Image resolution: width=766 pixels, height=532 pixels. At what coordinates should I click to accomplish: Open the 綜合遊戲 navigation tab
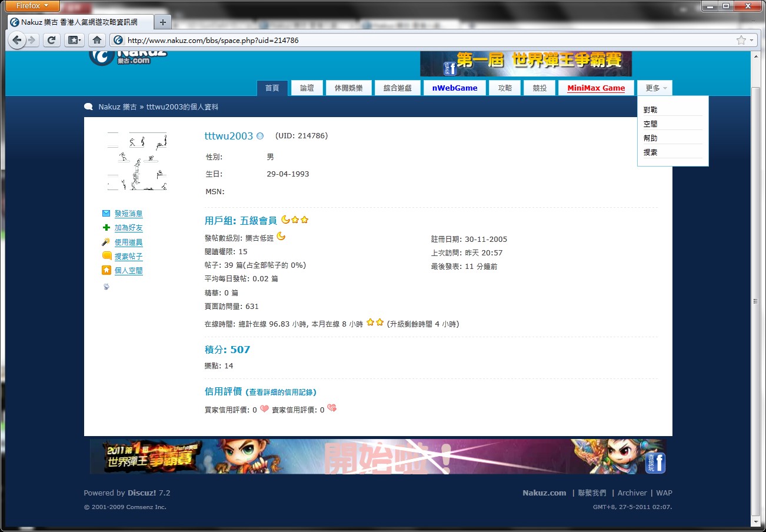pyautogui.click(x=398, y=88)
